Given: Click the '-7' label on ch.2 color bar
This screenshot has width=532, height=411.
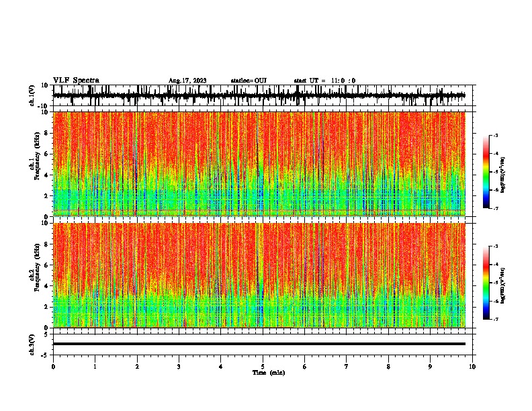Looking at the screenshot, I should [x=496, y=320].
